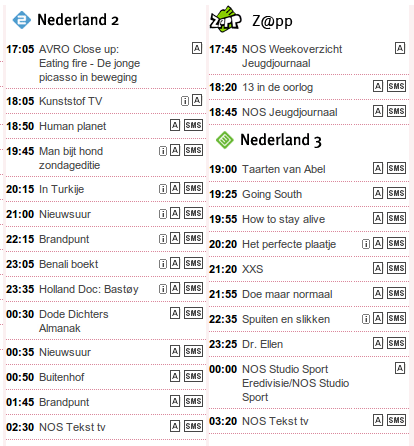Viewport: 414px width, 446px height.
Task: Click A icon for NOS Studio Sport
Action: [x=400, y=368]
